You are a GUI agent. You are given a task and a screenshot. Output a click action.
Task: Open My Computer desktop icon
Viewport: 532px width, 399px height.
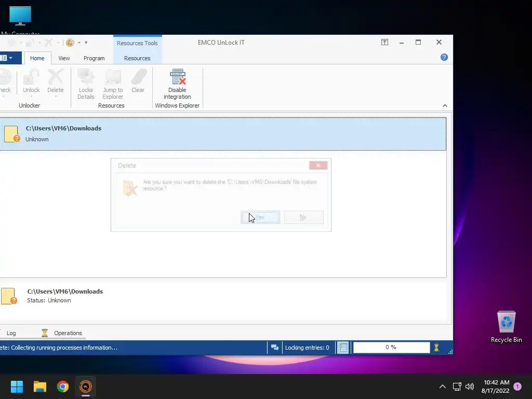[20, 20]
